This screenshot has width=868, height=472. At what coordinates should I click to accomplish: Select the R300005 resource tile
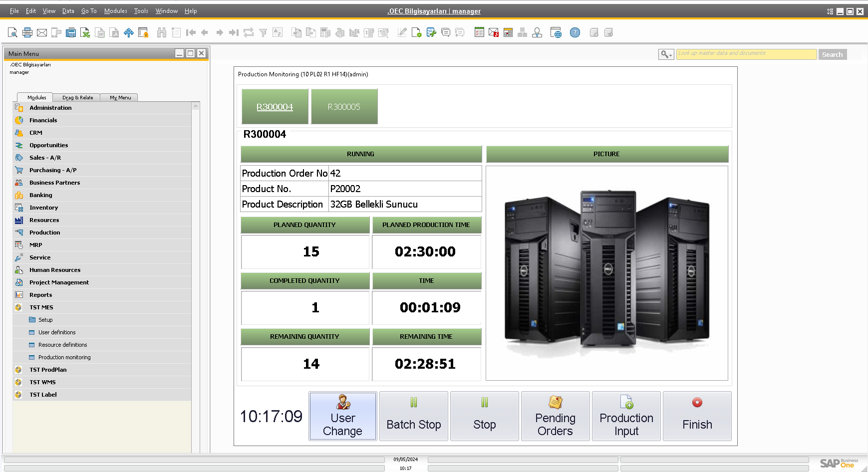(344, 107)
